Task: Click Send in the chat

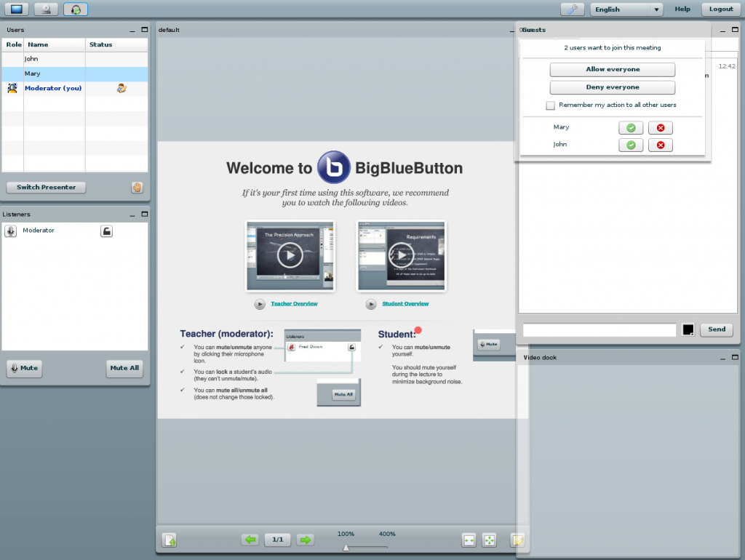Action: coord(717,329)
